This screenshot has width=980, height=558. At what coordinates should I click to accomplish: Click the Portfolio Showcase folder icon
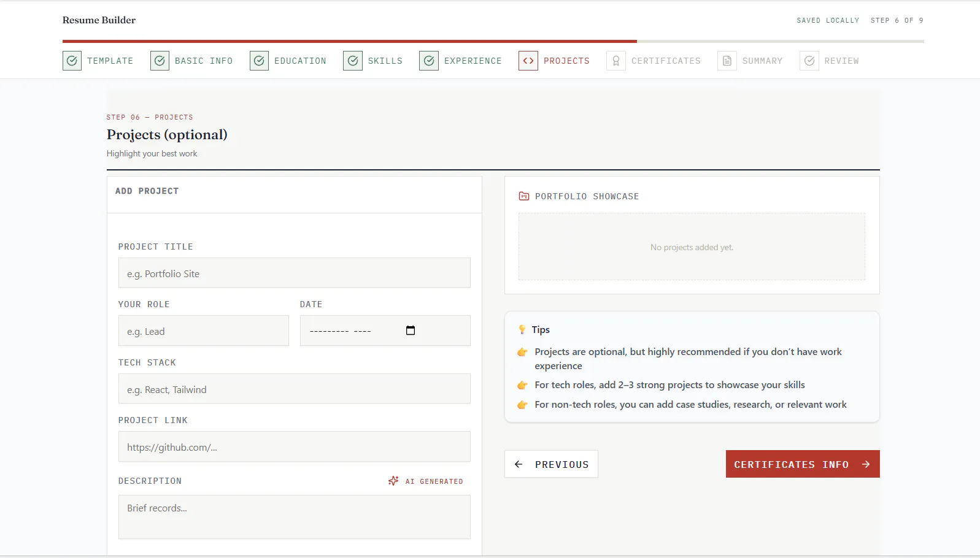524,196
